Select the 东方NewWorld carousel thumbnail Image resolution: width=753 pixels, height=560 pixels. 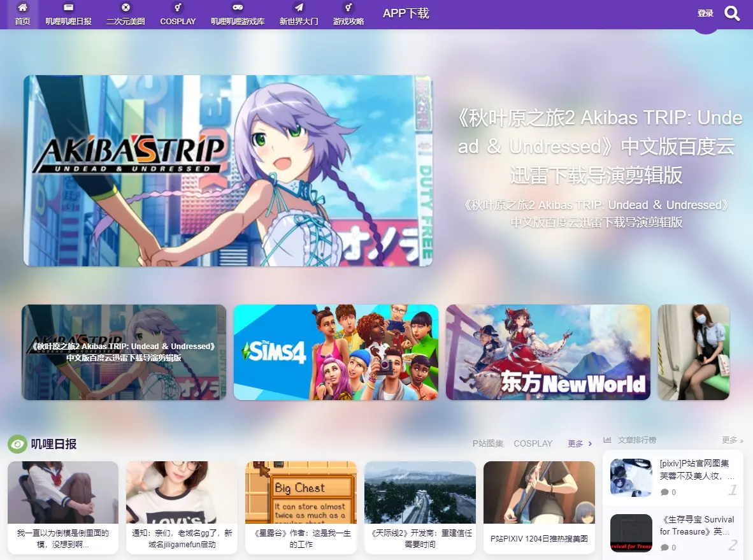coord(548,352)
